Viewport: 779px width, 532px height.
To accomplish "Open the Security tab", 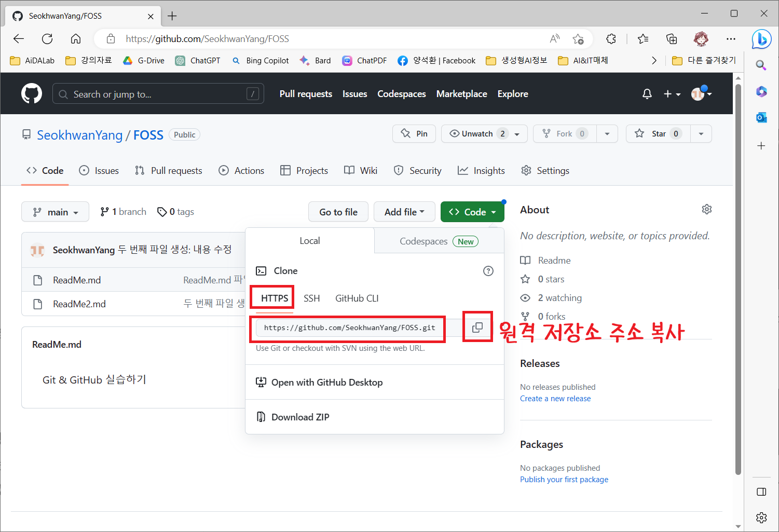I will pyautogui.click(x=417, y=171).
